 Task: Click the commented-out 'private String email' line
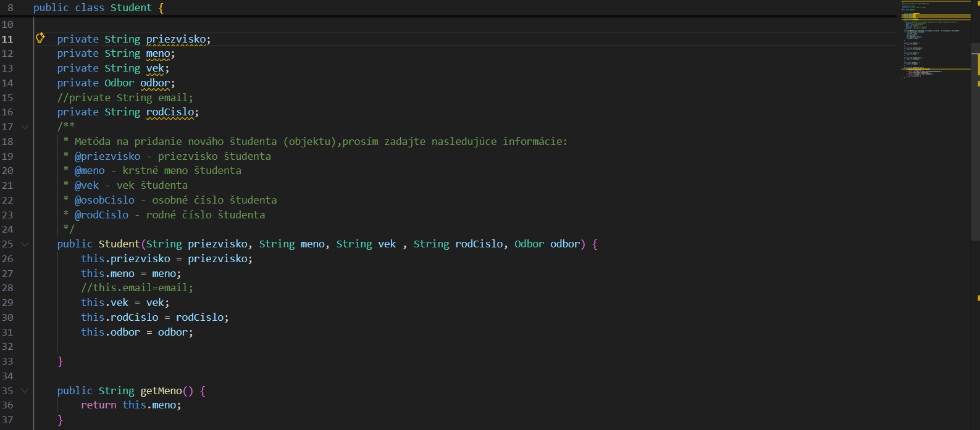click(125, 98)
